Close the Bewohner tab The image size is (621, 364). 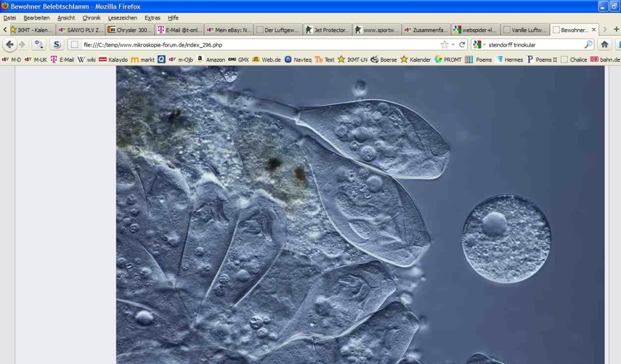coord(594,30)
